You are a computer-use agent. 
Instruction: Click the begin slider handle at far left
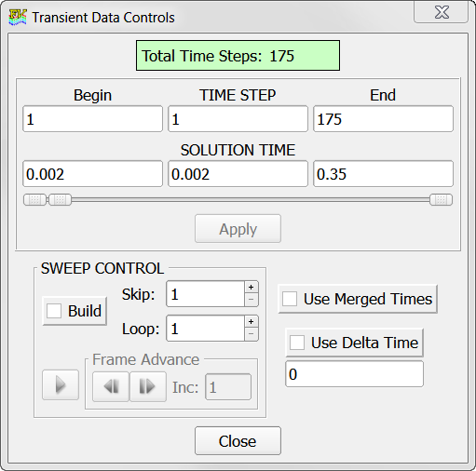[x=34, y=199]
